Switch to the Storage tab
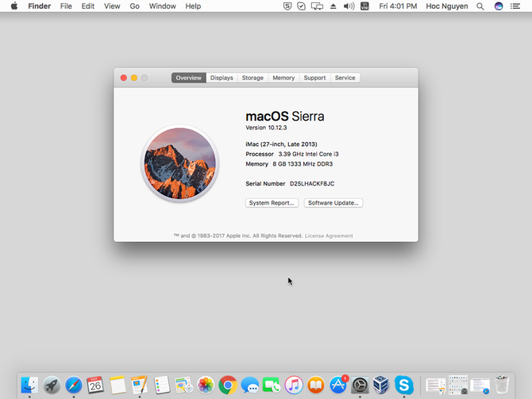This screenshot has width=532, height=399. coord(253,78)
